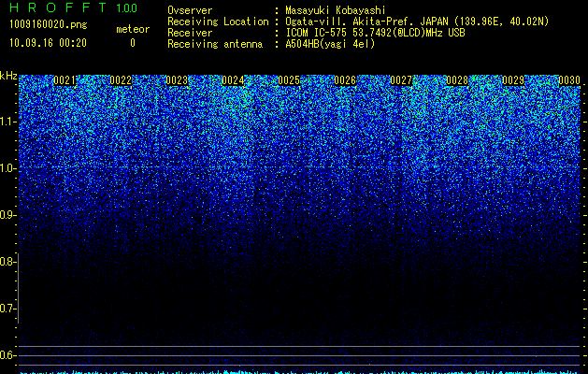Click time marker 0025
The width and height of the screenshot is (588, 374).
pos(289,80)
